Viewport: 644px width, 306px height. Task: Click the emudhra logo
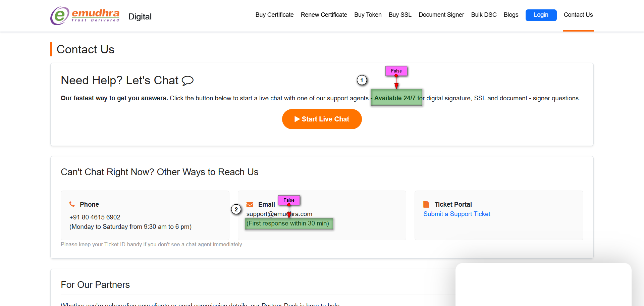point(85,16)
